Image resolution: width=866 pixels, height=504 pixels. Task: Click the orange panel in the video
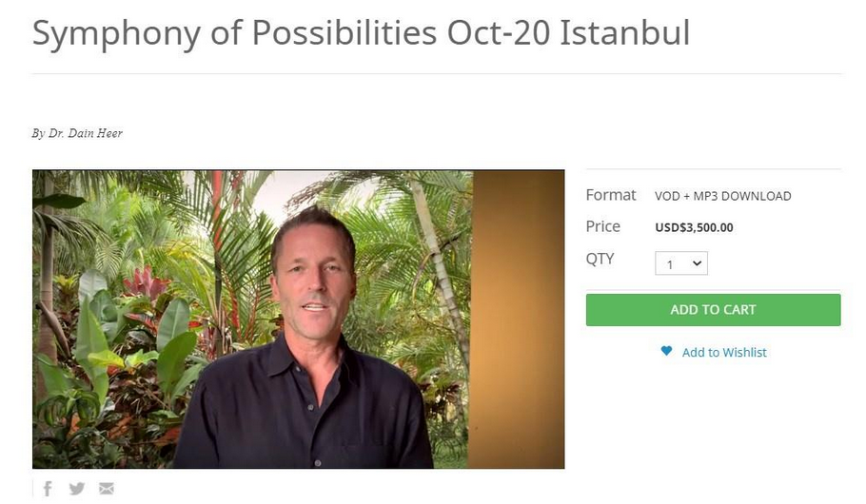(518, 319)
